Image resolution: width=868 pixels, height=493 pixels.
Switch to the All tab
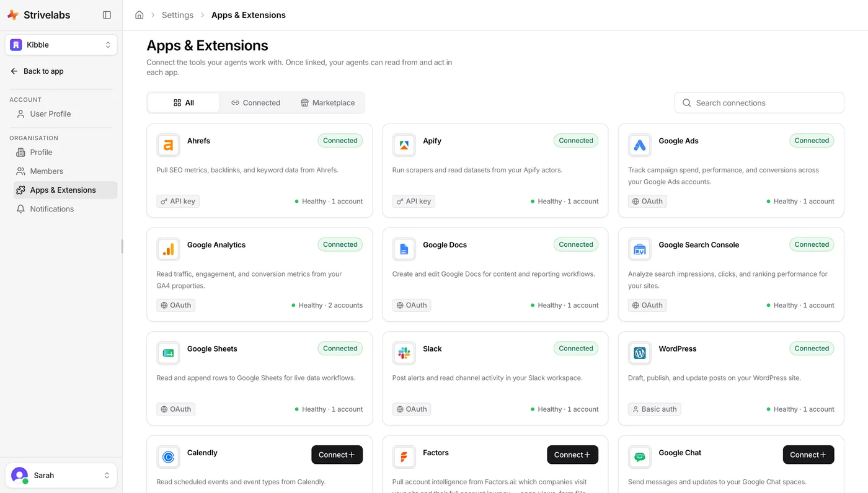tap(184, 103)
